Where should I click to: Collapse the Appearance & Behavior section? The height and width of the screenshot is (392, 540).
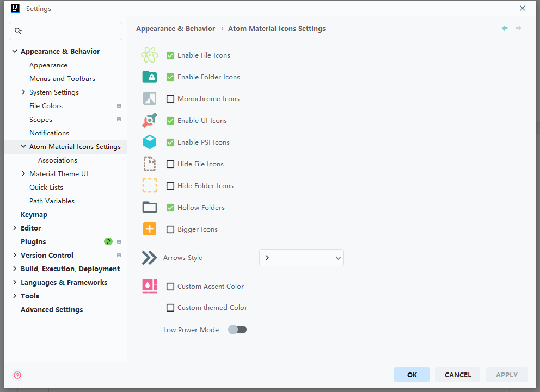click(15, 51)
